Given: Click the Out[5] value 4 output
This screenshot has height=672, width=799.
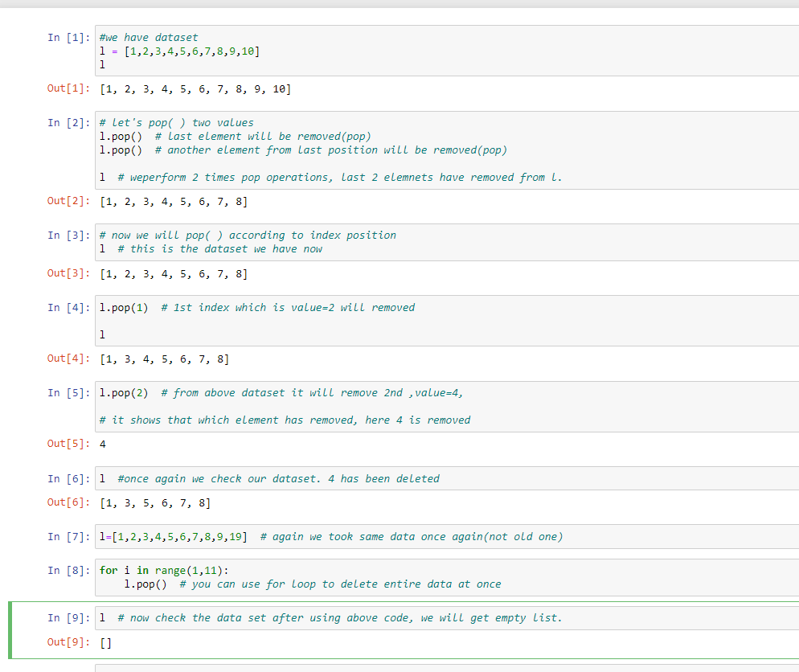Looking at the screenshot, I should pos(102,445).
